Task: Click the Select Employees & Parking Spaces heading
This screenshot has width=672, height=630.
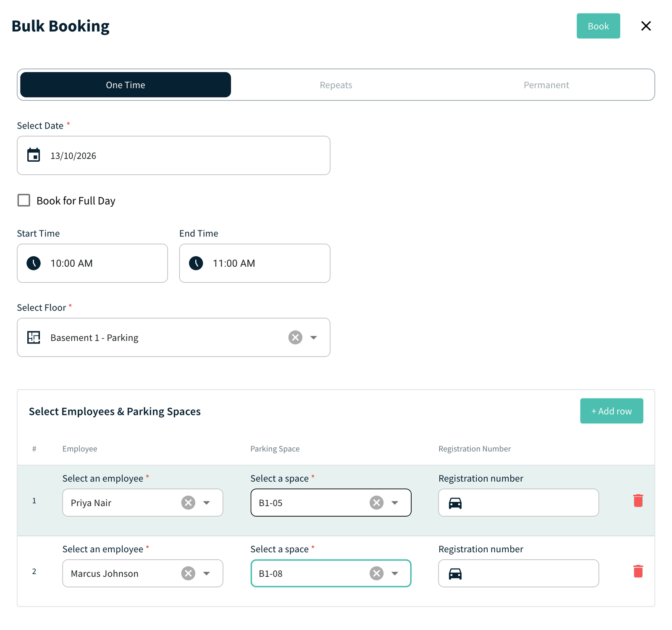Action: point(115,412)
